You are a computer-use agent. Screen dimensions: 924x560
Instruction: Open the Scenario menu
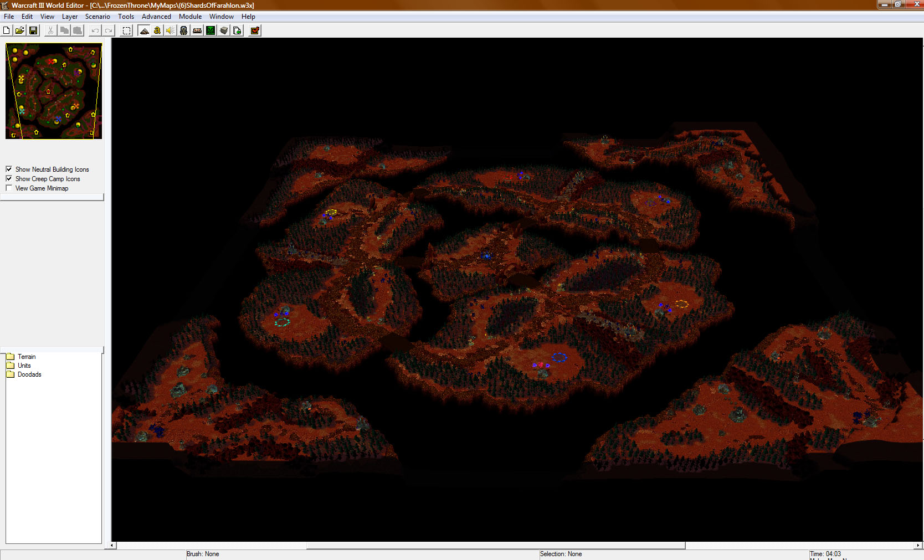97,17
